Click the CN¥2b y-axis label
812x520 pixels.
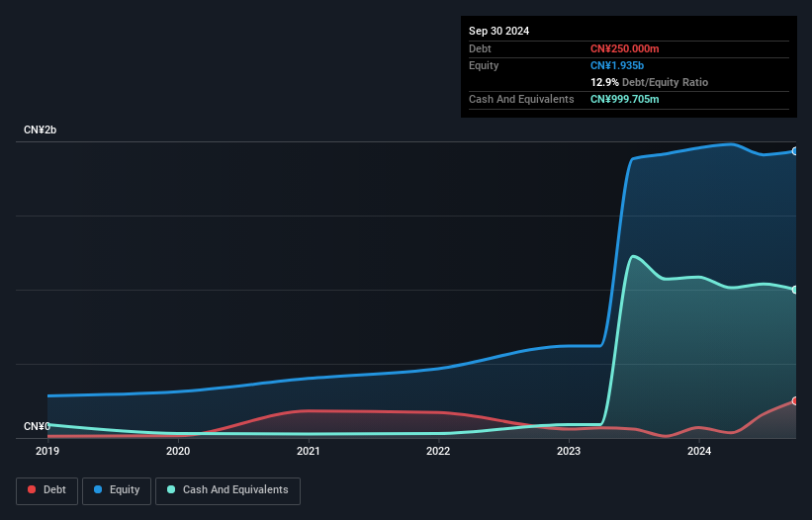click(40, 130)
